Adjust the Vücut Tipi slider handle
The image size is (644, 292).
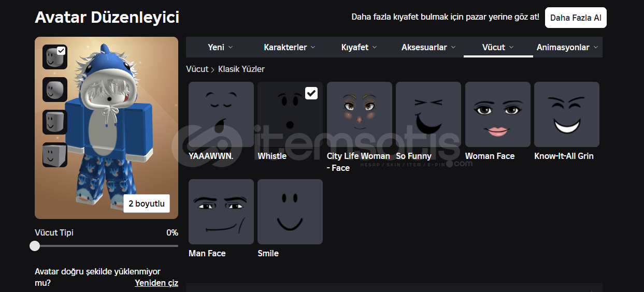click(35, 246)
